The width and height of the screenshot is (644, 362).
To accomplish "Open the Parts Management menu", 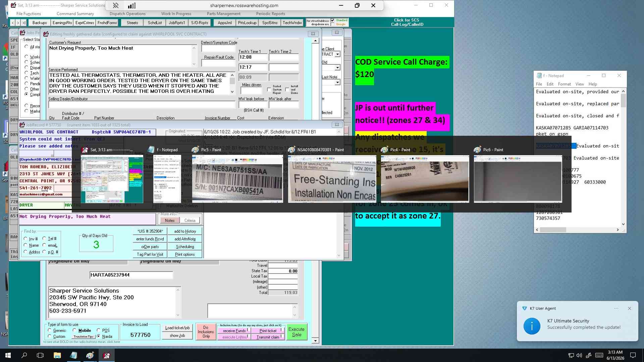I will (223, 14).
